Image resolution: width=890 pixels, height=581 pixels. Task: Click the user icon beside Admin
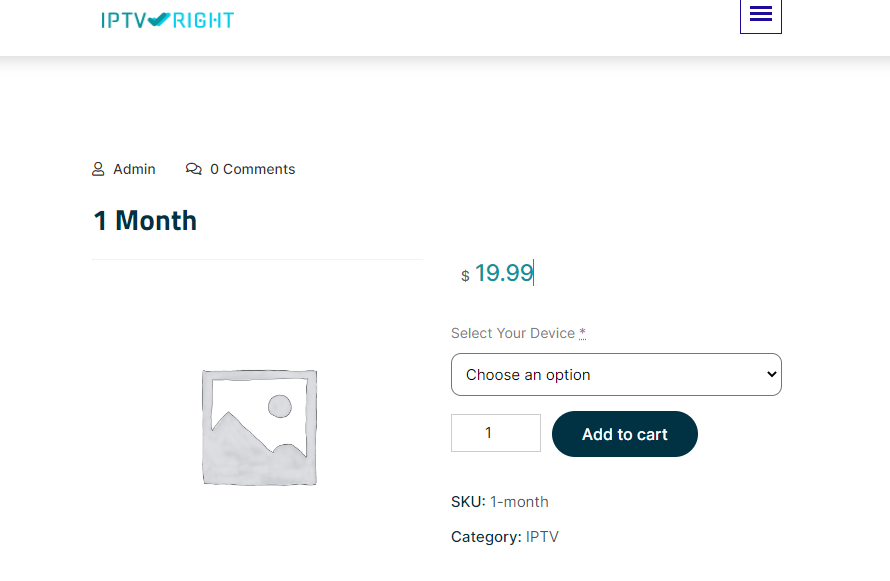point(98,169)
